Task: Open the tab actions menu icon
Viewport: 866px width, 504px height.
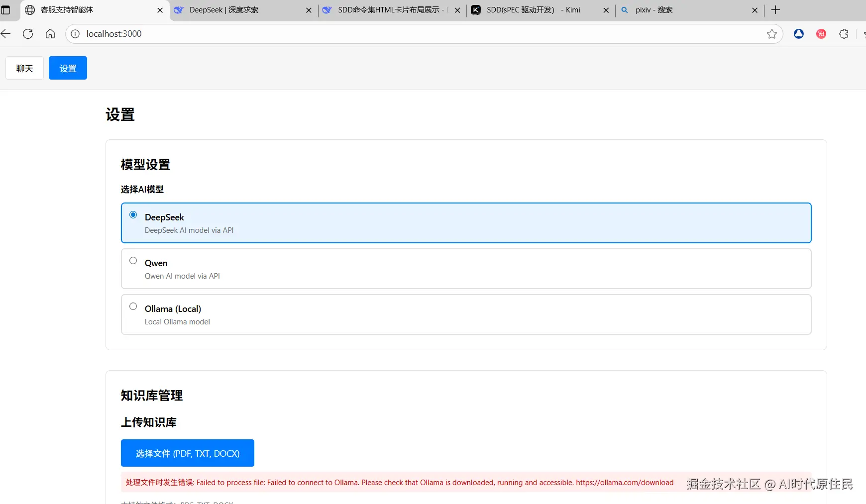Action: tap(5, 10)
